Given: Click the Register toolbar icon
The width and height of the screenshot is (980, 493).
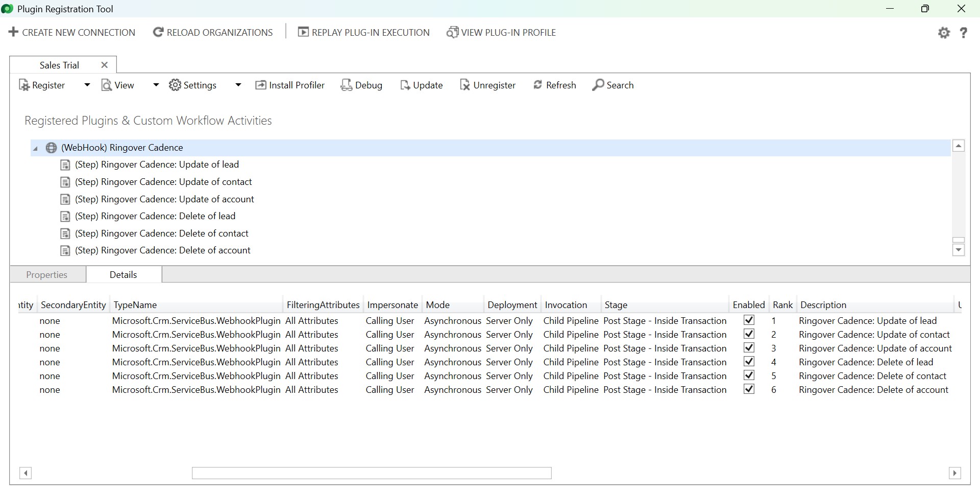Looking at the screenshot, I should pyautogui.click(x=24, y=85).
